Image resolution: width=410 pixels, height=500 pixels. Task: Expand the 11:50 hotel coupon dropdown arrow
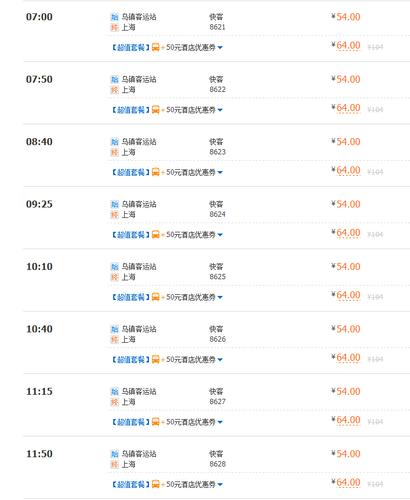(220, 485)
